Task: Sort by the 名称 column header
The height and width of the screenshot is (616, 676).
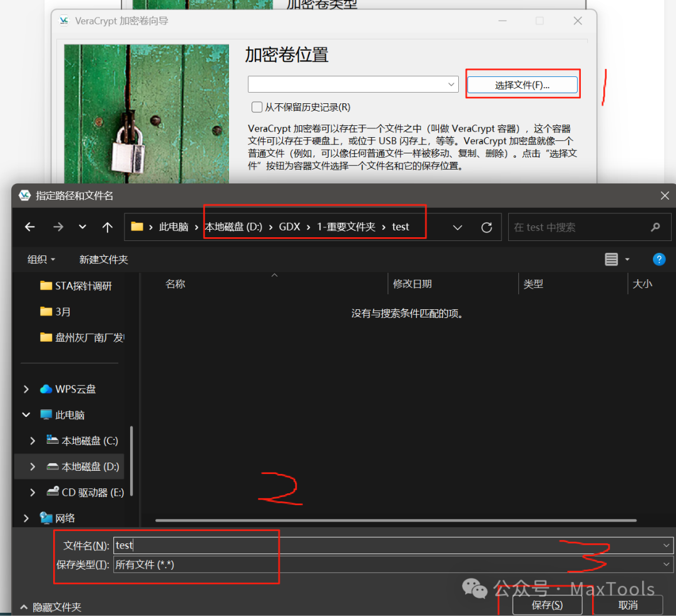Action: 175,284
